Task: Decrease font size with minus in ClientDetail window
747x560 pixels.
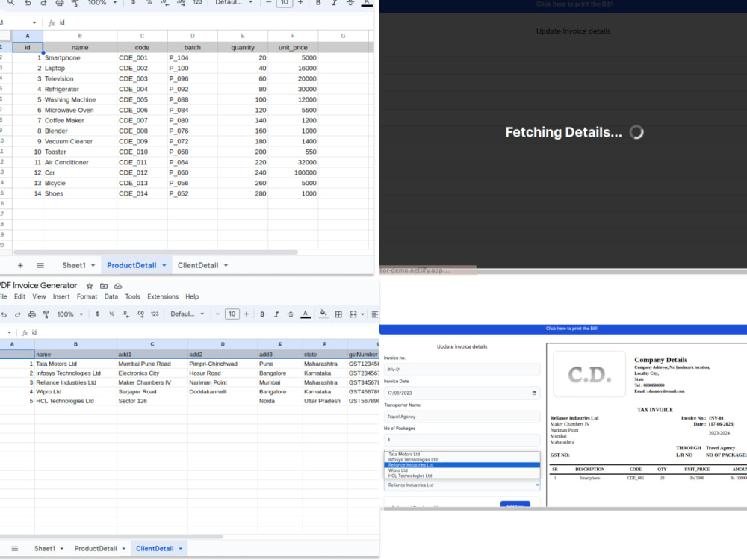Action: pos(217,314)
